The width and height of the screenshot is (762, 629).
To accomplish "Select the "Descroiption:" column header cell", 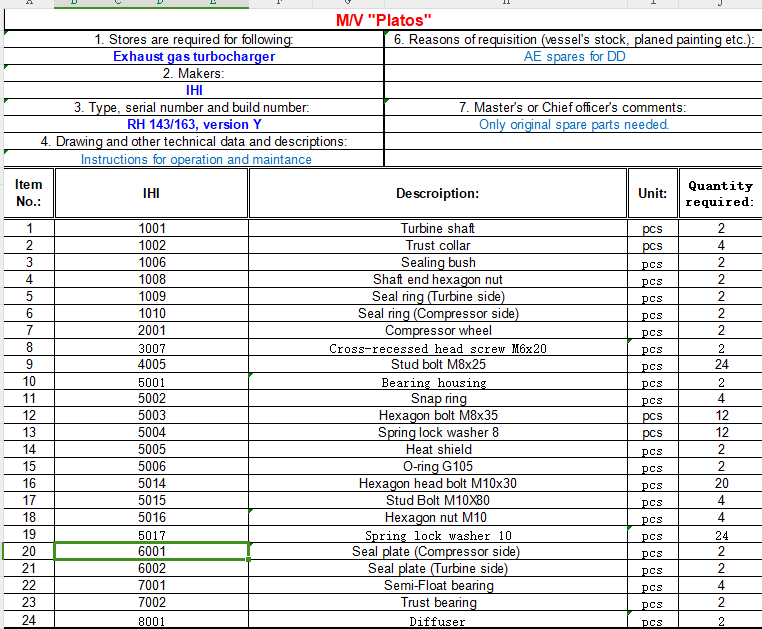I will (x=437, y=193).
